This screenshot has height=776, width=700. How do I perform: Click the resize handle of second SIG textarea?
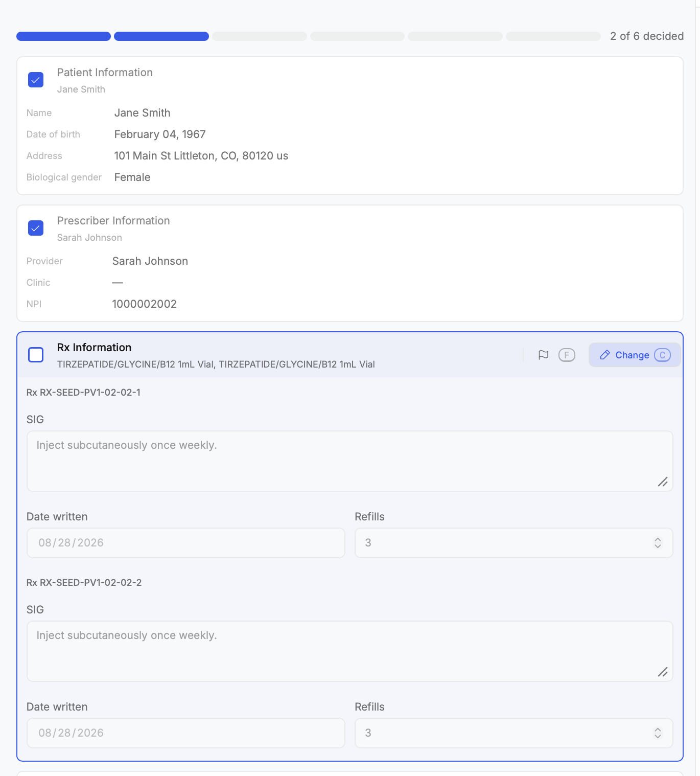pyautogui.click(x=663, y=672)
